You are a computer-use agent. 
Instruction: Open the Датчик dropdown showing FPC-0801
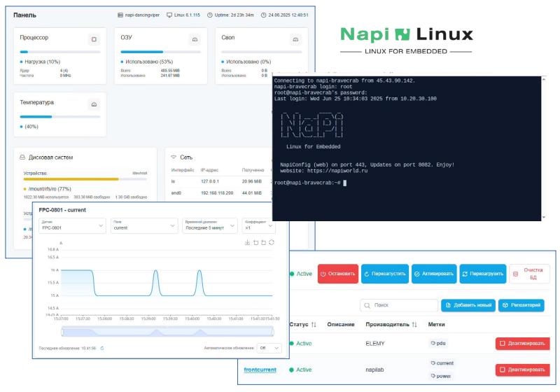coord(71,225)
